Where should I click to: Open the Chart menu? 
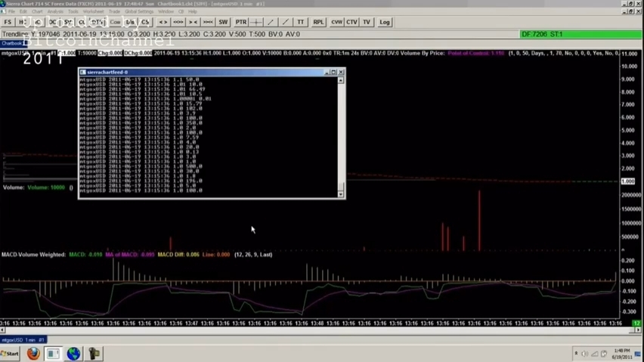point(37,11)
